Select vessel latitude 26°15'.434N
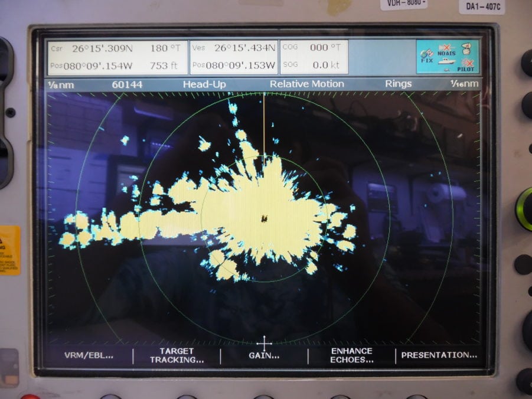This screenshot has height=399, width=532. 244,48
